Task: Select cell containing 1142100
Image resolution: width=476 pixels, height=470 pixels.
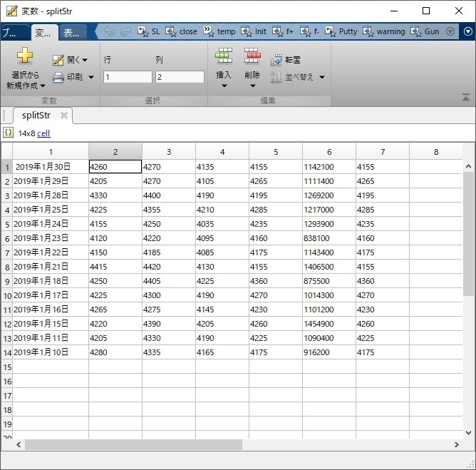Action: [x=329, y=167]
